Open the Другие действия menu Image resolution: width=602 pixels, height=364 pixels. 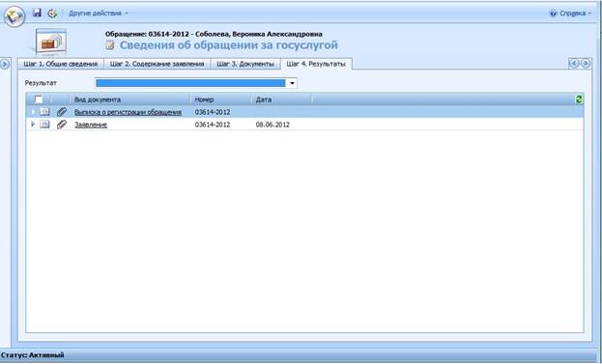click(99, 14)
